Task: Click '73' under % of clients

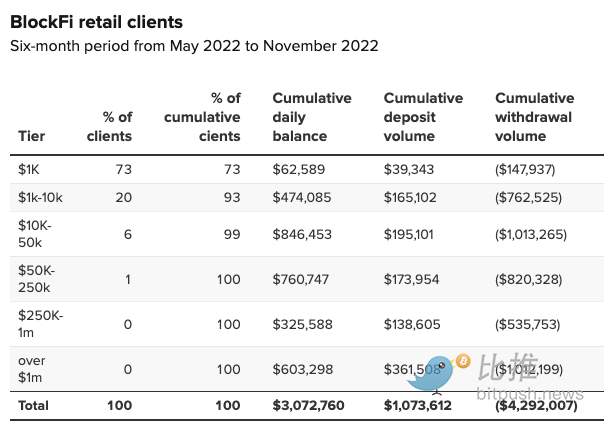Action: (x=124, y=169)
